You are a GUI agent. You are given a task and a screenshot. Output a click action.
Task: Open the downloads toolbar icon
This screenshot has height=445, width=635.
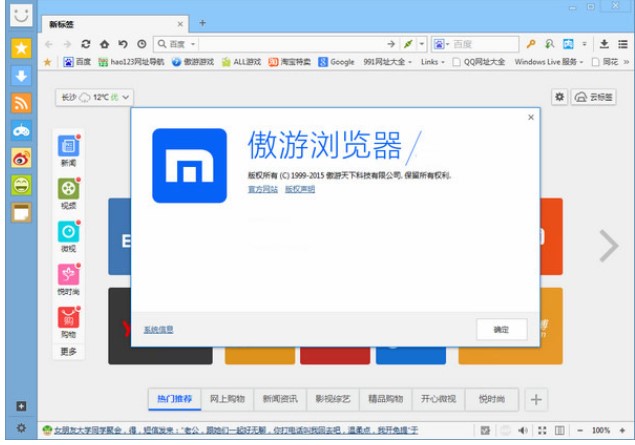coord(604,44)
